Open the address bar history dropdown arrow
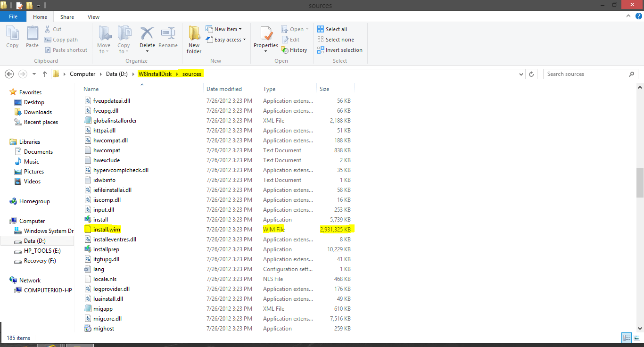Viewport: 644px width, 347px height. coord(520,74)
